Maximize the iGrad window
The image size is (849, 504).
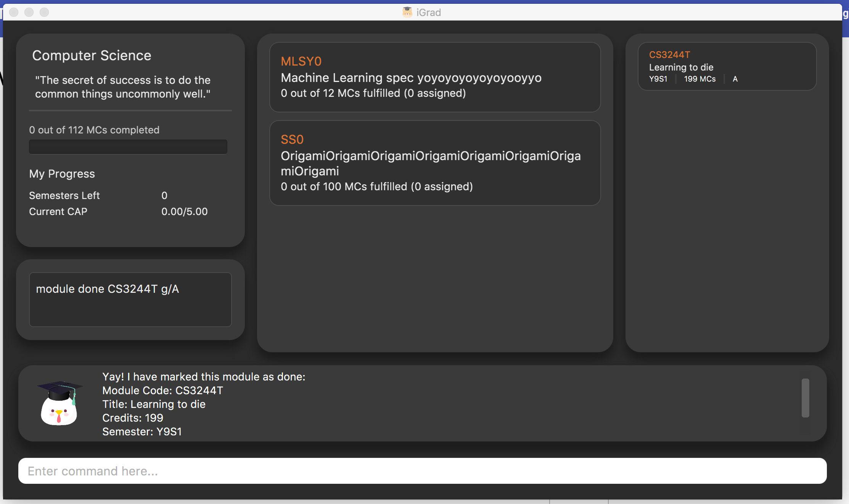[x=44, y=12]
